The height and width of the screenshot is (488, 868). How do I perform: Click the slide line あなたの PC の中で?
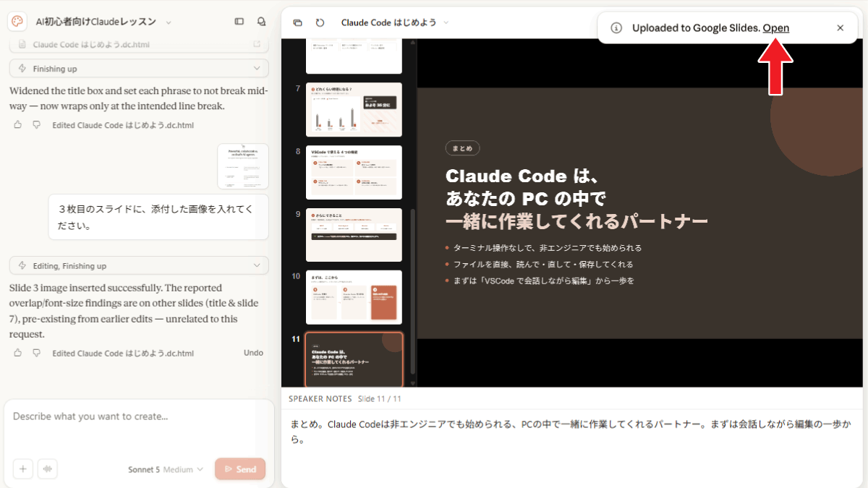tap(525, 198)
